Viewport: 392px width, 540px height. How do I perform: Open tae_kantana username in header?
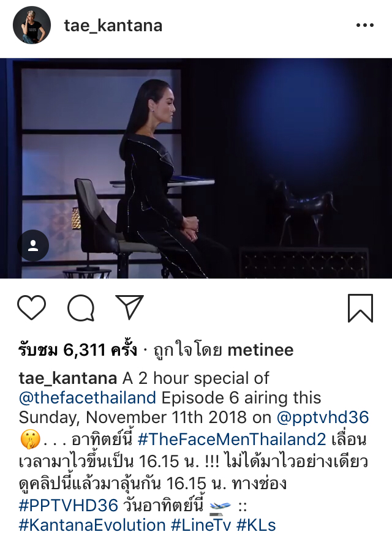113,26
